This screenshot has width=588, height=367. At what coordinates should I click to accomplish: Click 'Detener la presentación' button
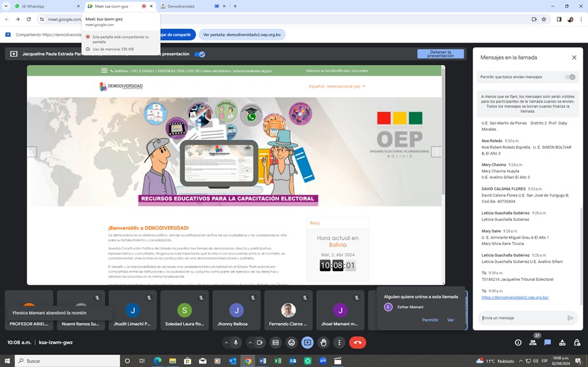440,54
